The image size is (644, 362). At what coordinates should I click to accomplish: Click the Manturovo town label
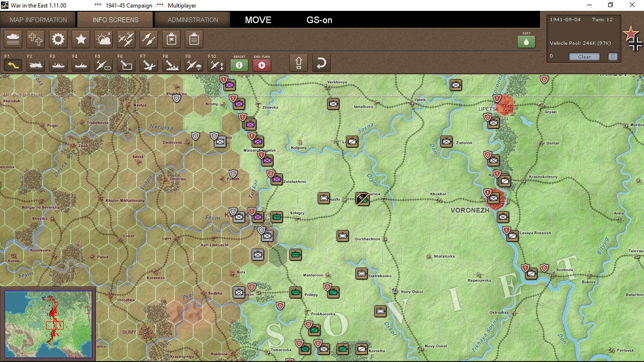tap(313, 275)
